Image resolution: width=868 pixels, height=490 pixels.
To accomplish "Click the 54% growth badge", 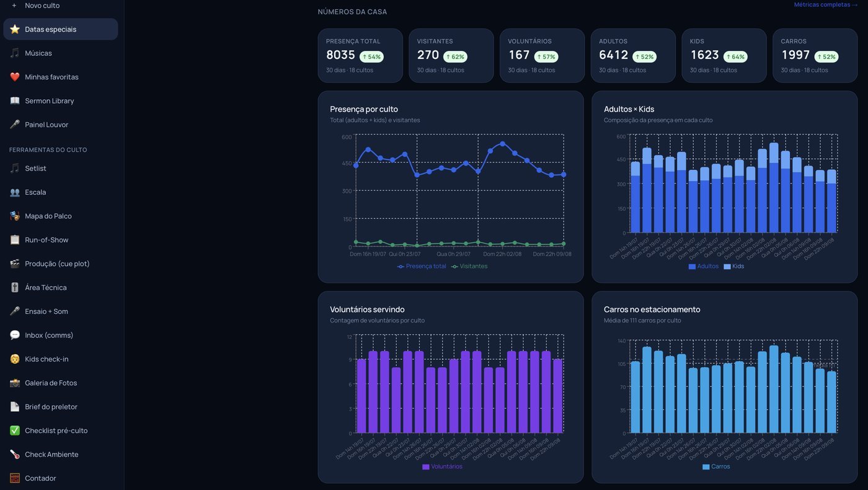I will [371, 57].
